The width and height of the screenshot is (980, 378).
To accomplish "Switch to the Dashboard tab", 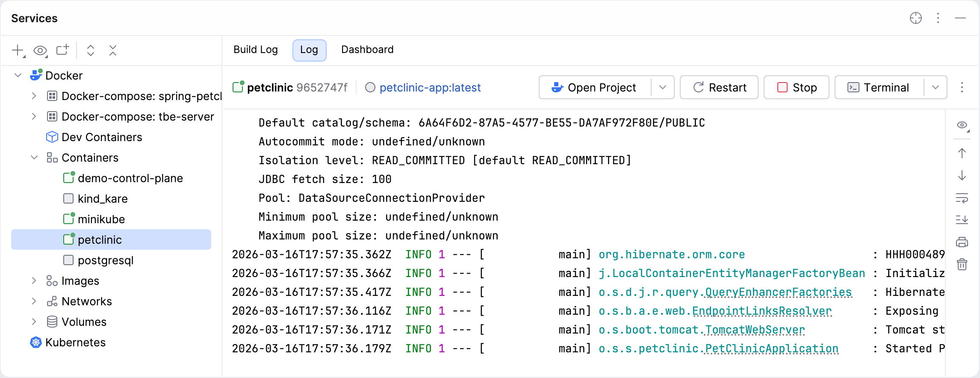I will point(367,50).
